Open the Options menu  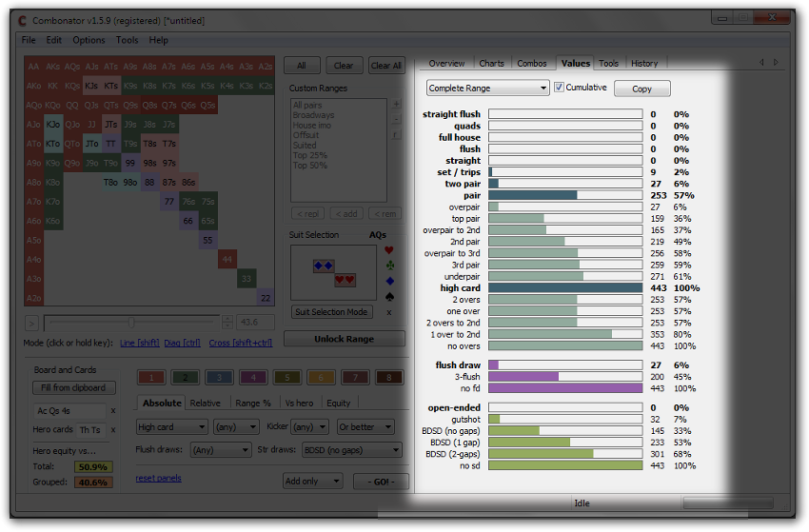click(x=89, y=40)
